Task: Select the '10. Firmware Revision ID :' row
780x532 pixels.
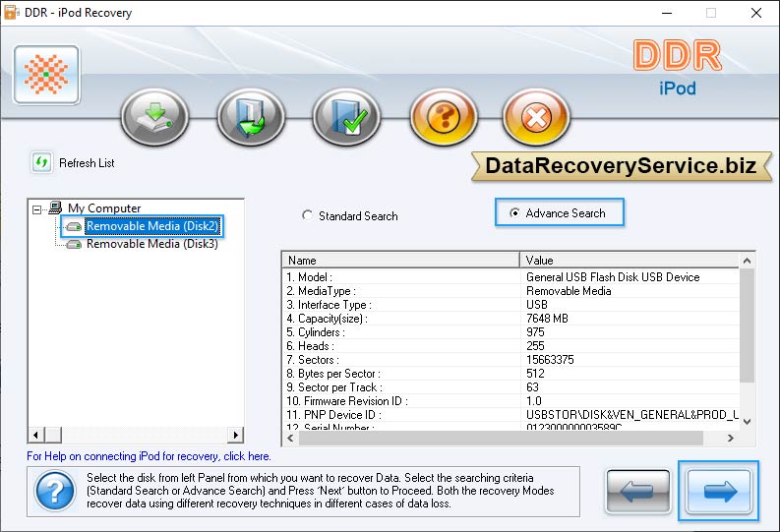Action: 510,401
